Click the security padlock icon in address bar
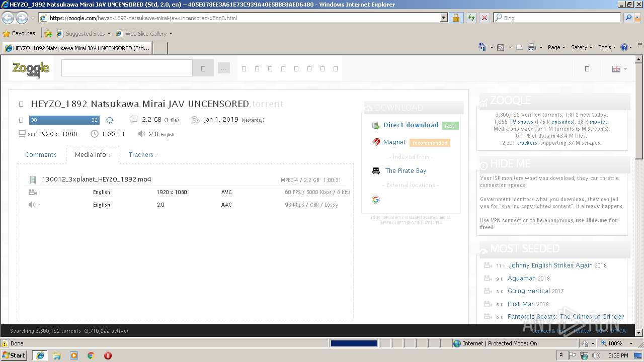This screenshot has width=644, height=362. [x=456, y=18]
